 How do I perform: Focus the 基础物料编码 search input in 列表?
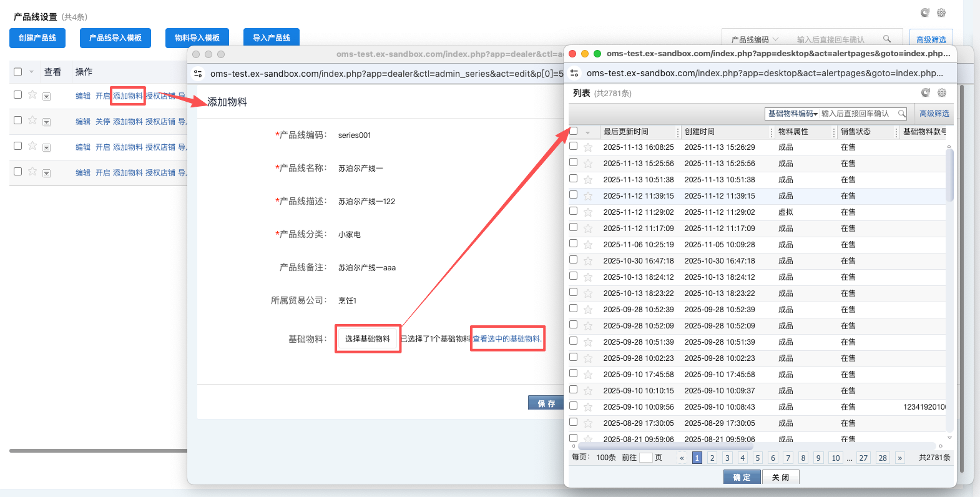point(858,114)
